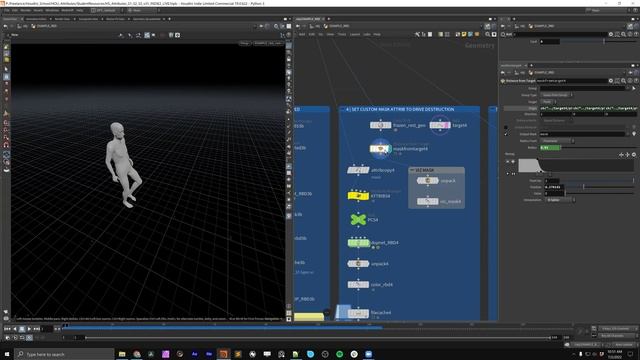Click the search icon in Distance from Target header
The height and width of the screenshot is (360, 640).
[624, 81]
